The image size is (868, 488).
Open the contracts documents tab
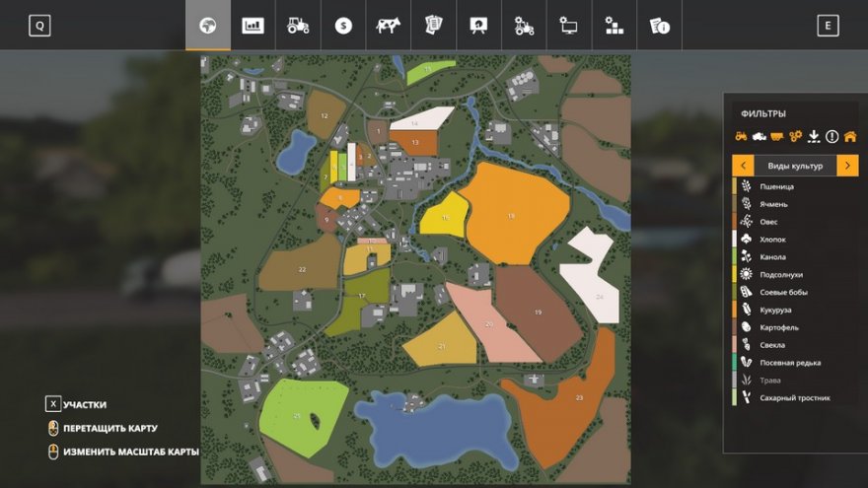[433, 26]
